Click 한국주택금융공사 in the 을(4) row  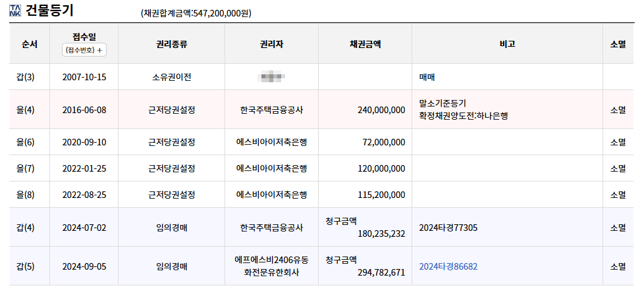(271, 110)
